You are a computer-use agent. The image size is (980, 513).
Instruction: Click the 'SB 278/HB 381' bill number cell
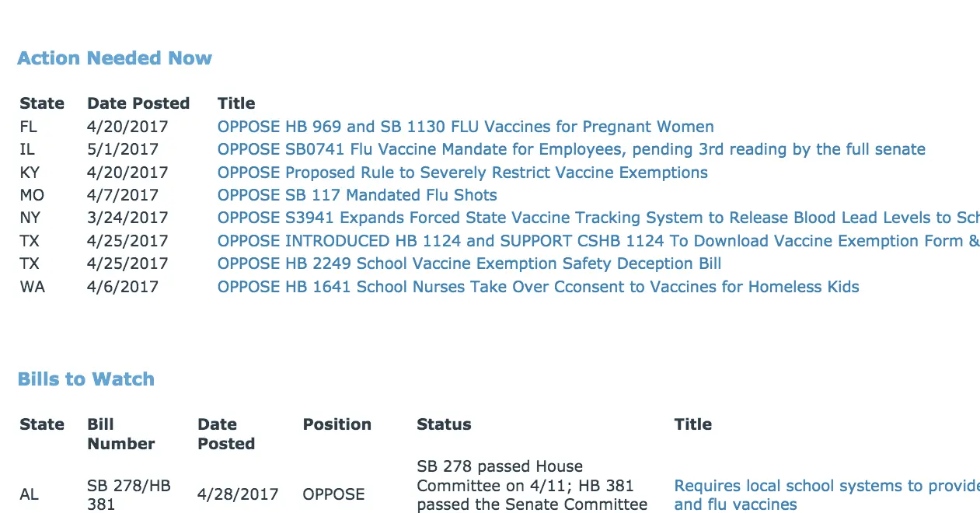(128, 495)
